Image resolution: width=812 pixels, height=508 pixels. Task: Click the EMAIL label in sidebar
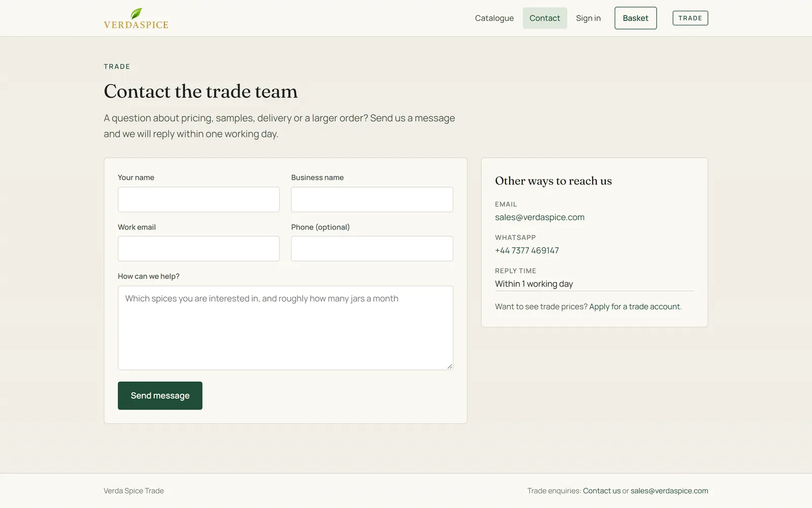click(x=506, y=204)
